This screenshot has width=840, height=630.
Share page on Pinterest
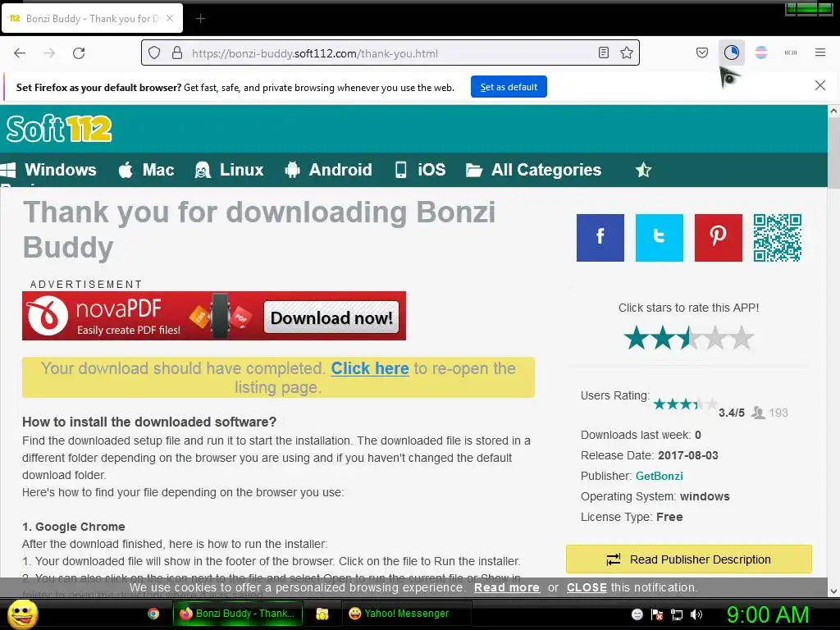(718, 238)
